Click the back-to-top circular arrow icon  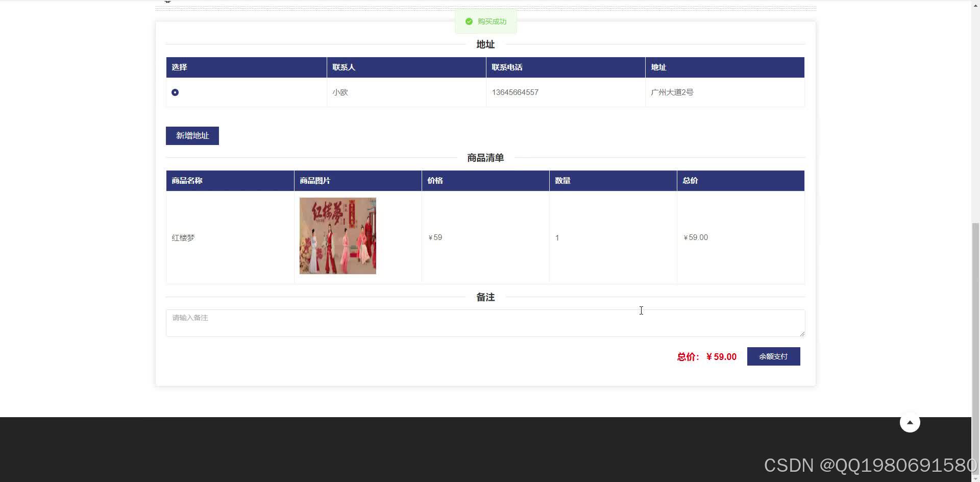click(910, 422)
